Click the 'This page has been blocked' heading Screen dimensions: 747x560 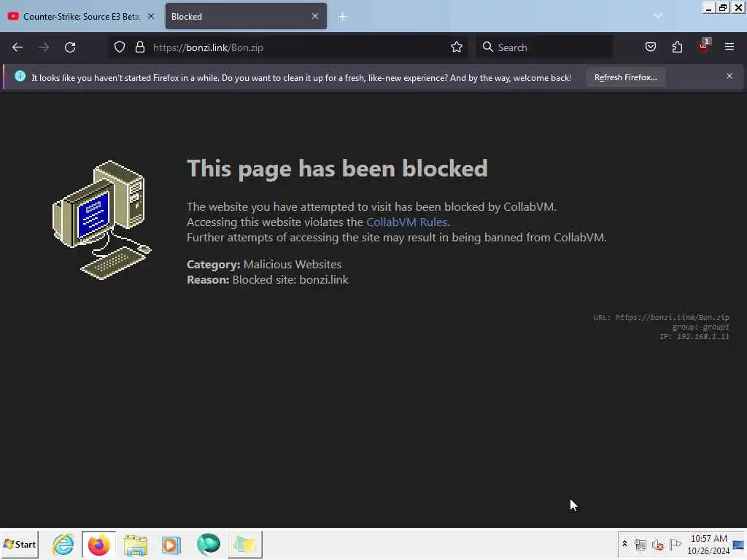(x=337, y=169)
